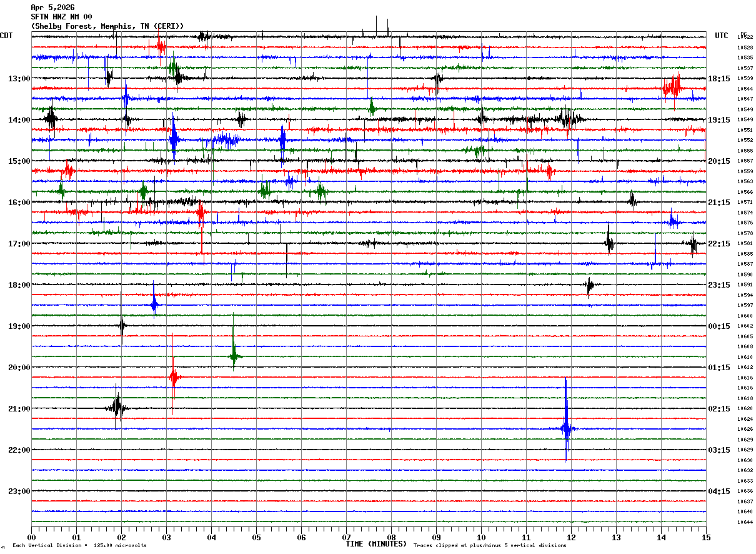Click the '02' minute tick label
This screenshot has height=554, width=756.
[121, 537]
